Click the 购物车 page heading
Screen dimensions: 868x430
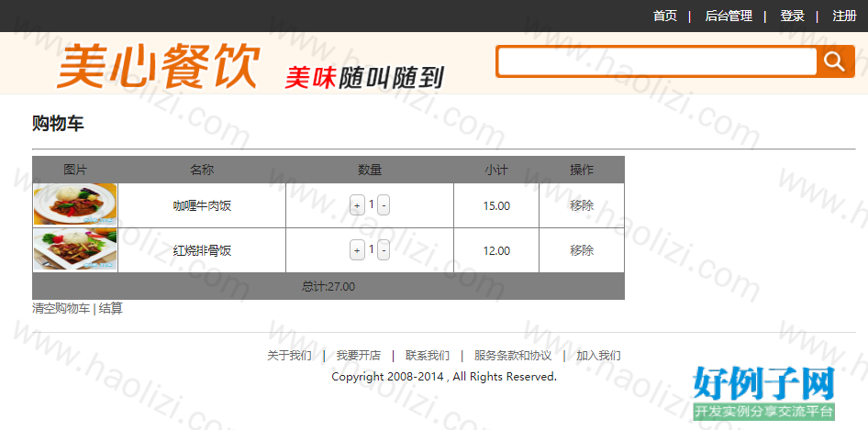[x=58, y=124]
